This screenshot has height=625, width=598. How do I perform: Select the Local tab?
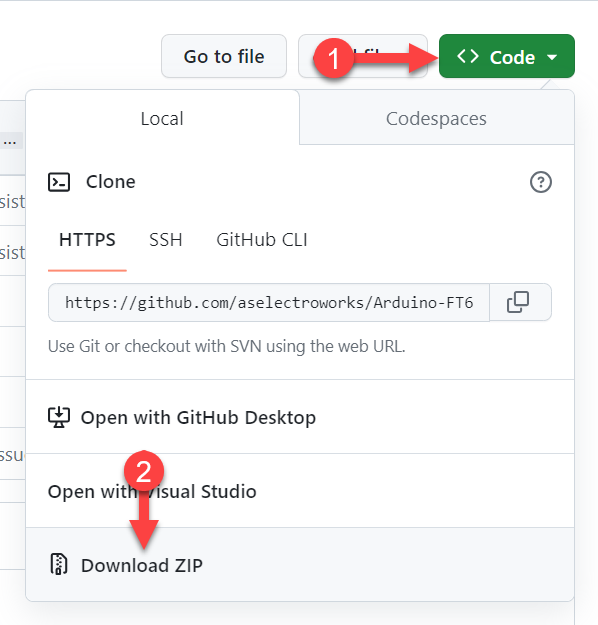coord(162,118)
